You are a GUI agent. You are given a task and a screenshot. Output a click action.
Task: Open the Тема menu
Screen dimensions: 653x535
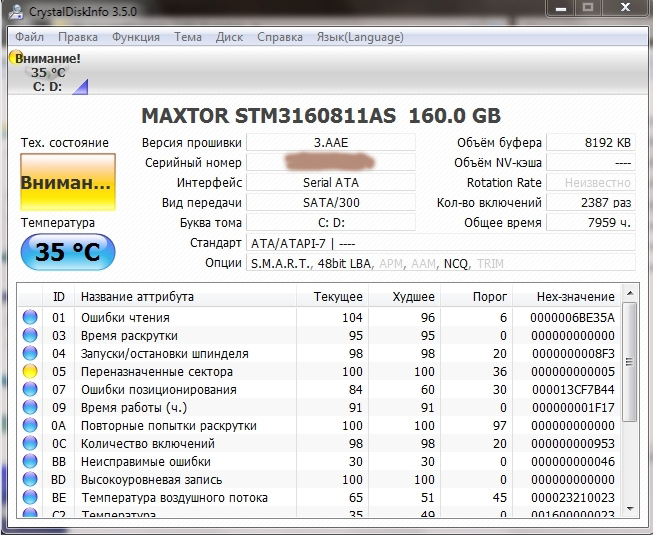[188, 37]
